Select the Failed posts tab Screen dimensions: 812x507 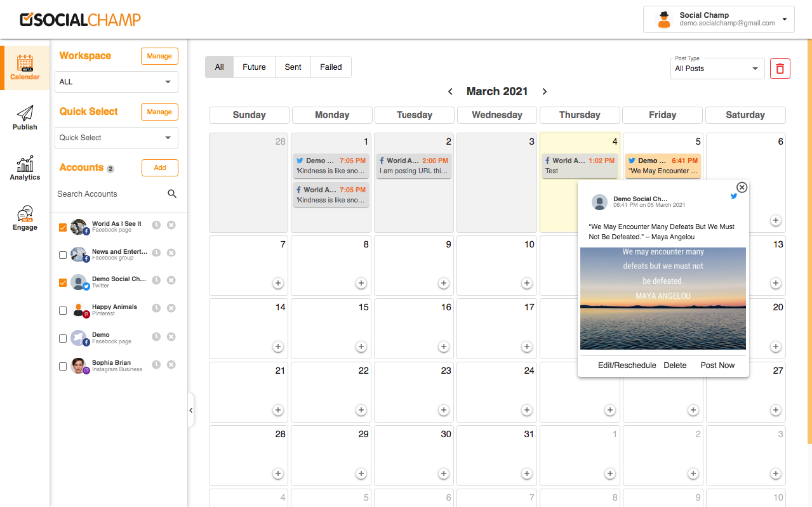pyautogui.click(x=331, y=67)
